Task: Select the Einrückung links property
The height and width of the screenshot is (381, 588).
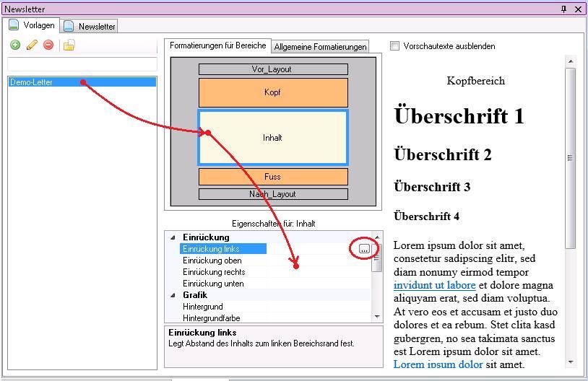Action: coord(223,249)
